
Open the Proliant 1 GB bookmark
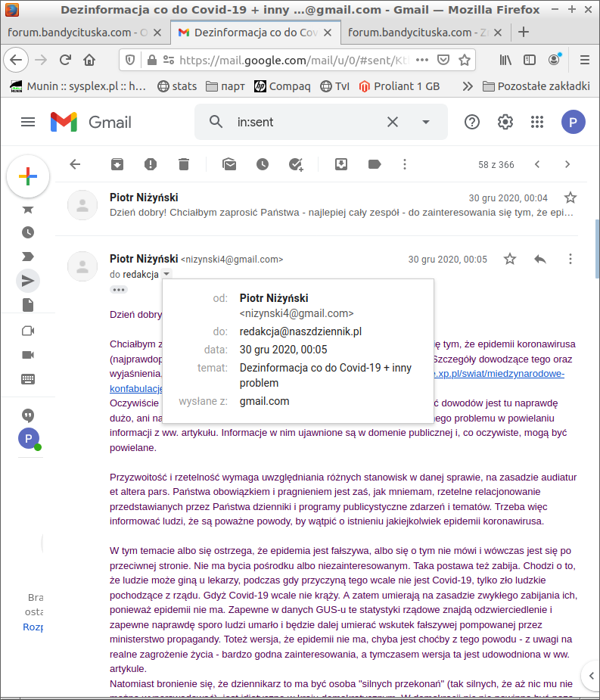pos(399,86)
